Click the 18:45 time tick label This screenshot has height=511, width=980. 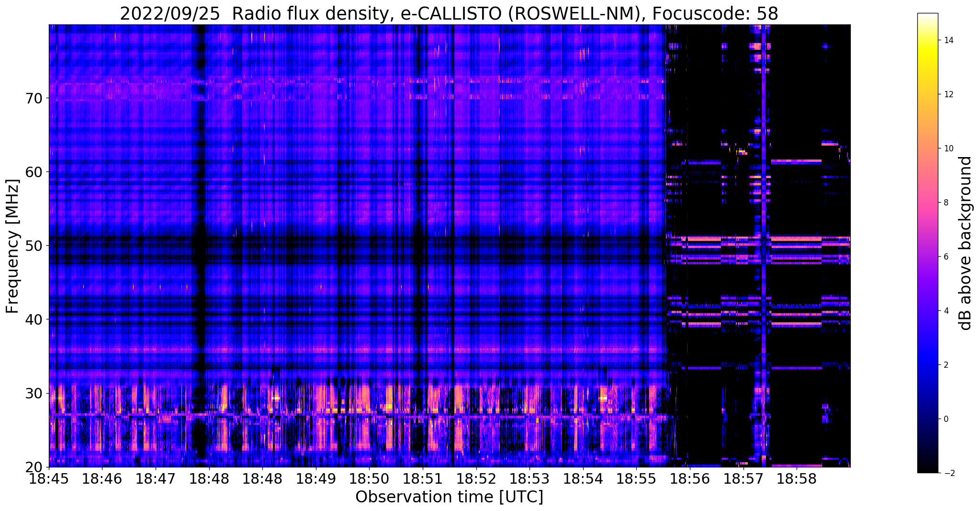pos(49,479)
